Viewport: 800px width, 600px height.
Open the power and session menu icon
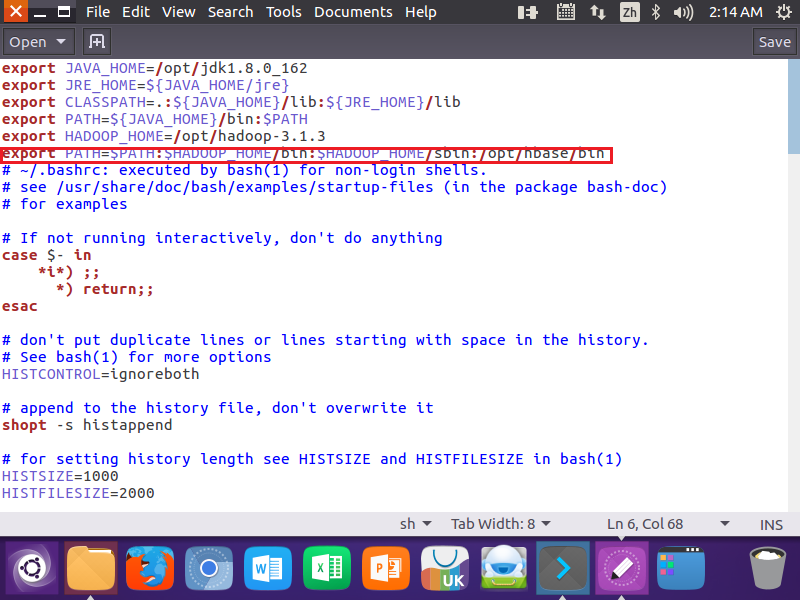coord(784,12)
